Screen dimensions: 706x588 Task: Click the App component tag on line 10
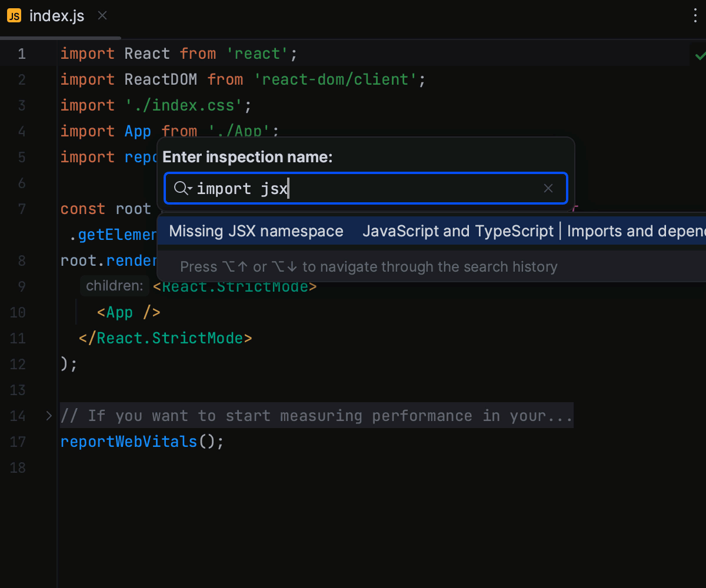coord(121,312)
